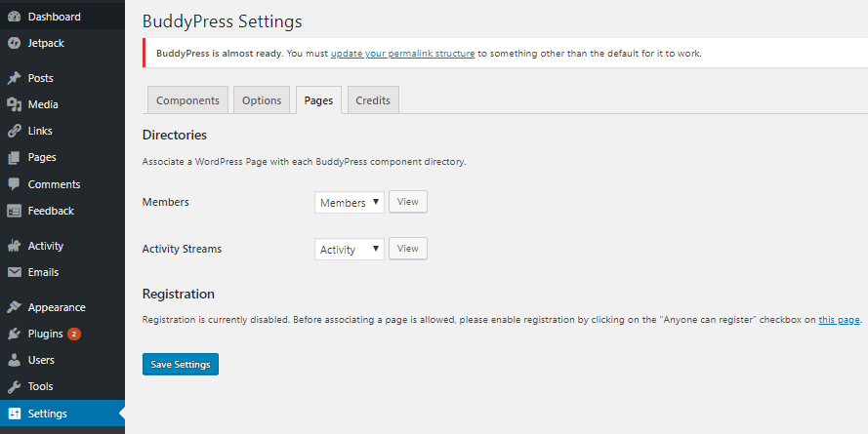This screenshot has width=868, height=434.
Task: Click the BuddyPress Settings page title
Action: coord(222,21)
